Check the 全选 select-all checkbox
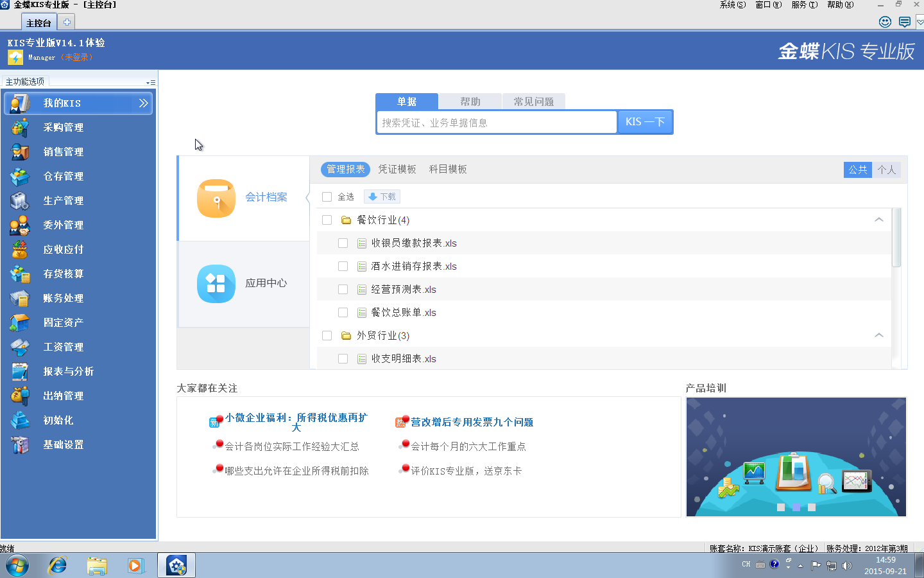Screen dimensions: 924x578 327,197
